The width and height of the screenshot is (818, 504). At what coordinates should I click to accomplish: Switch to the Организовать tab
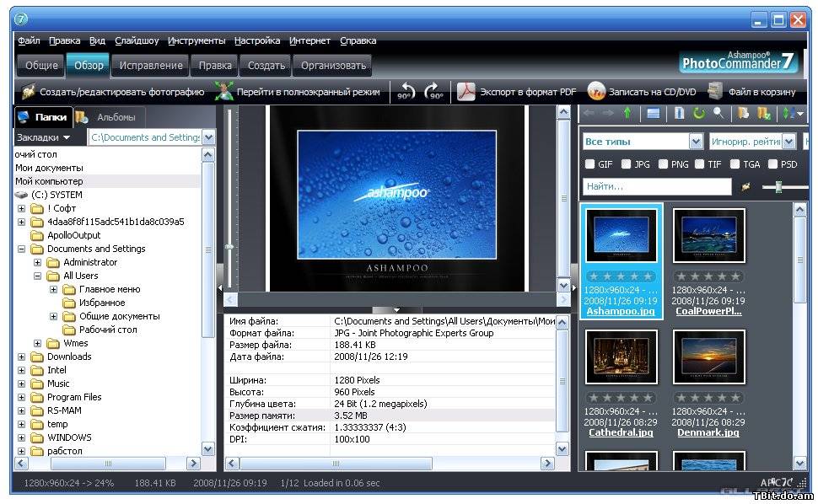pos(333,65)
